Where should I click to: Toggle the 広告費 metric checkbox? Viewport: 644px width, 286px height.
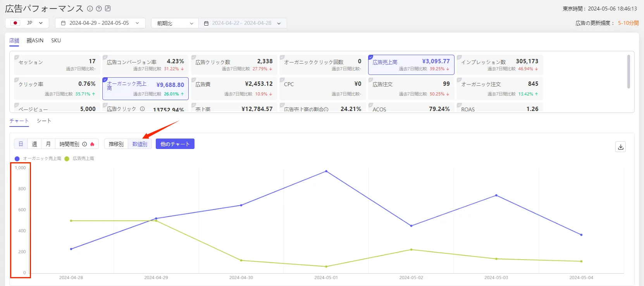click(194, 80)
